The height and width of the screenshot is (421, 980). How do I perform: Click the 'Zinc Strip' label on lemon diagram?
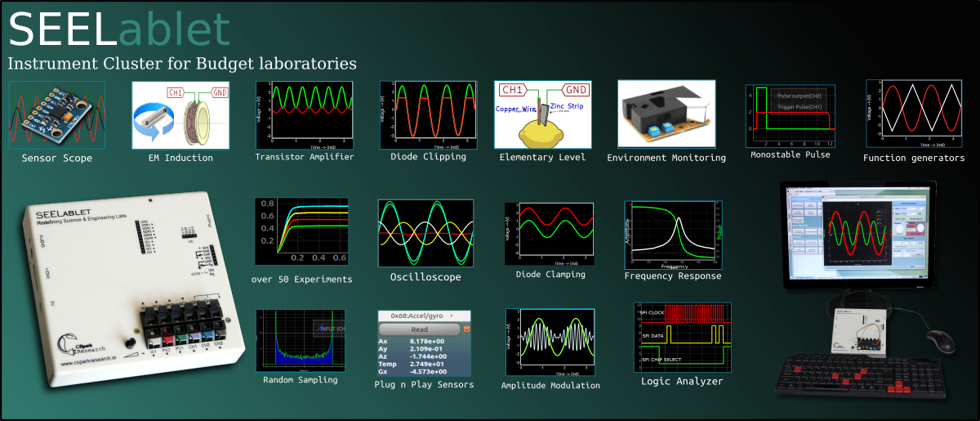point(567,106)
